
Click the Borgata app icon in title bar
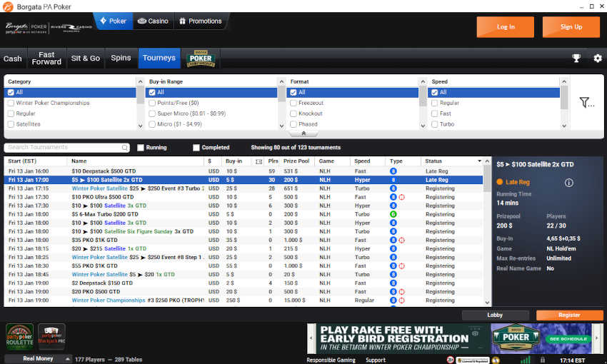point(8,6)
